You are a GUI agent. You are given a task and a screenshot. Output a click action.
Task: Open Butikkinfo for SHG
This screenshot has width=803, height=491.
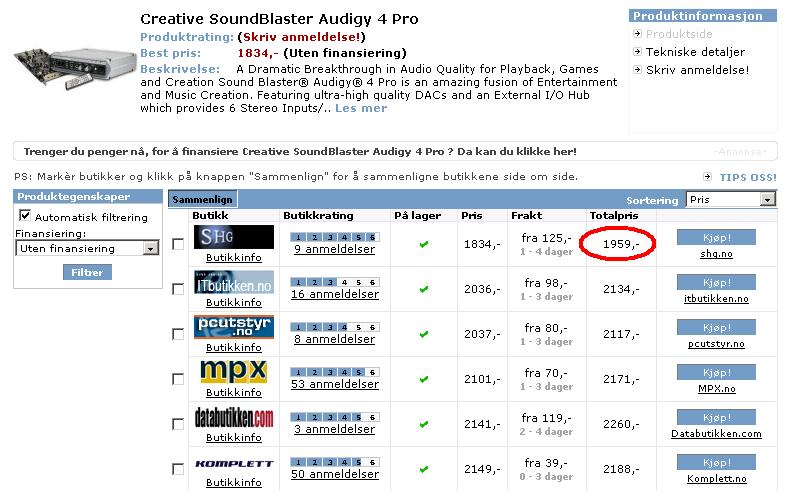pyautogui.click(x=234, y=258)
